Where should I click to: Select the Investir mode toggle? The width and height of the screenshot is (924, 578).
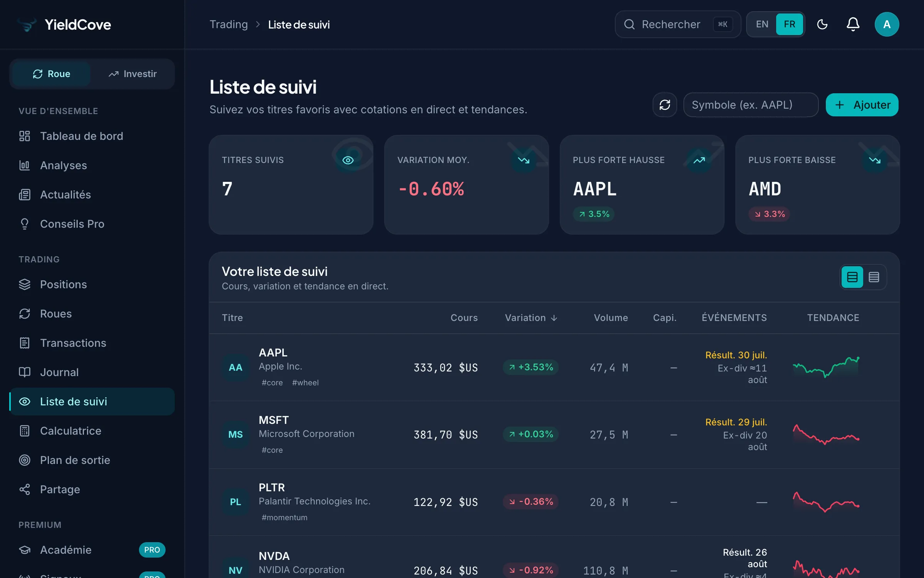132,74
